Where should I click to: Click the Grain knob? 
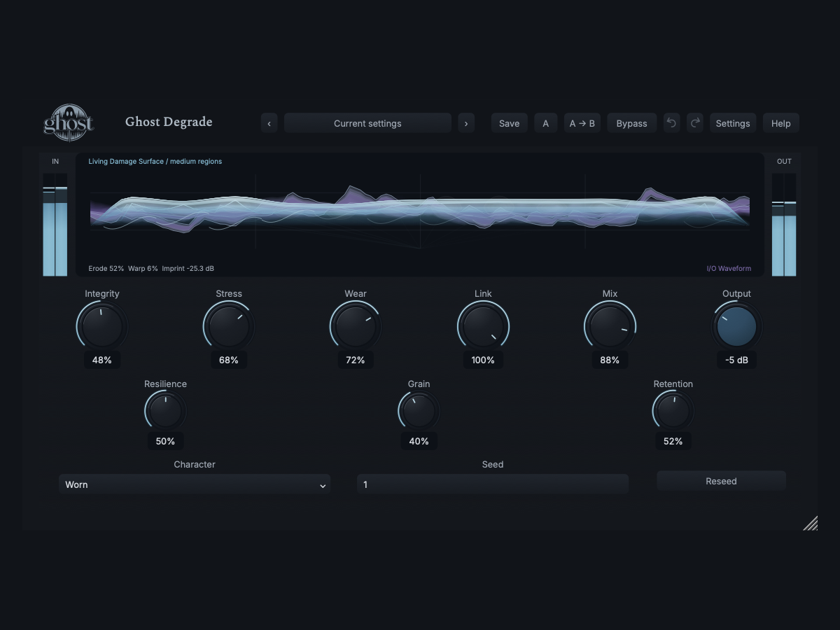coord(419,411)
